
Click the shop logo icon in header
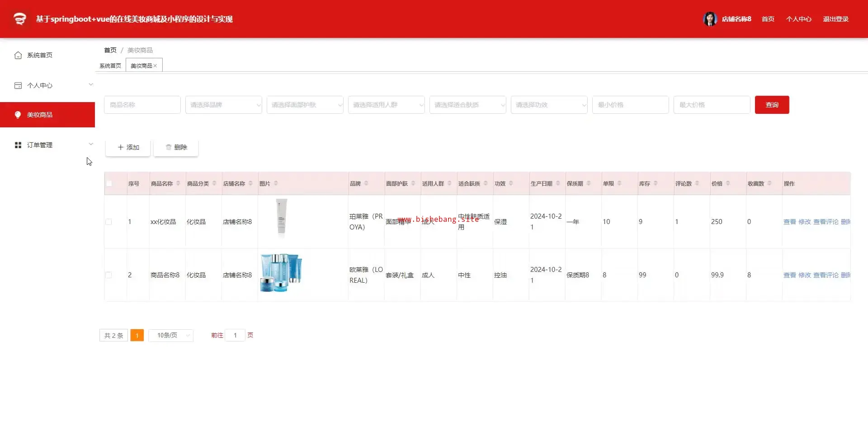(x=19, y=19)
